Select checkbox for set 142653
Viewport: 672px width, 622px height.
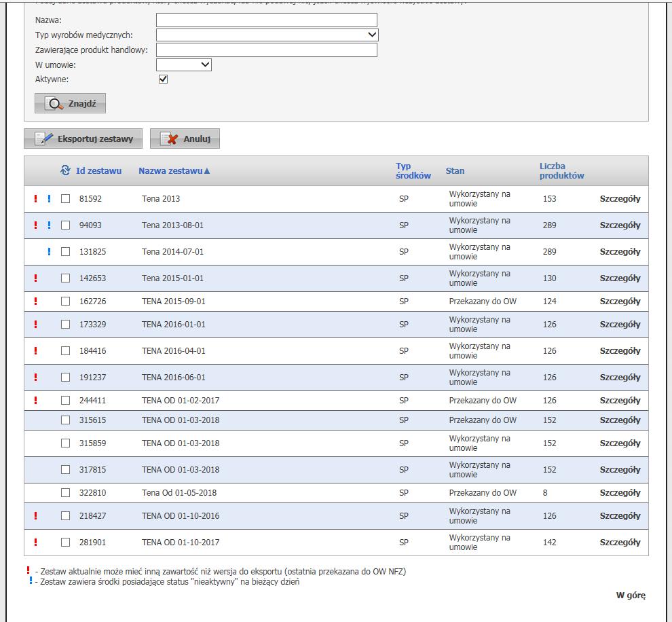coord(66,278)
